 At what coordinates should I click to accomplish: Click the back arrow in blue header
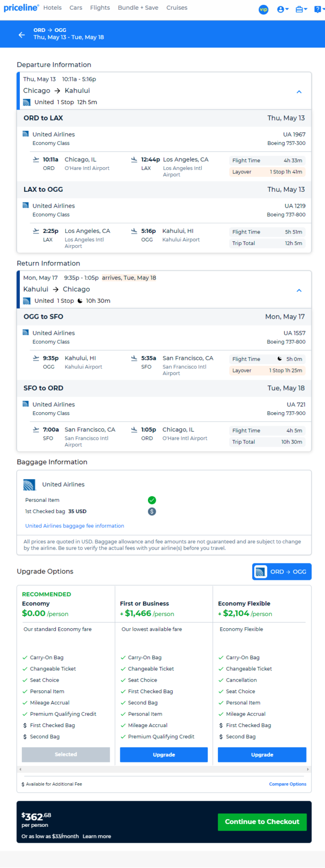[x=21, y=34]
